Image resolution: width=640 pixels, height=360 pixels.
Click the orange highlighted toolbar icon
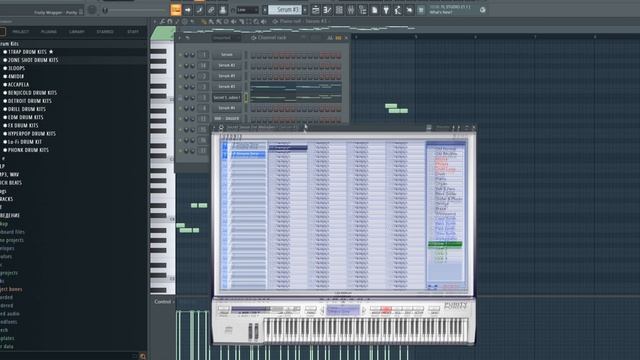(x=176, y=10)
